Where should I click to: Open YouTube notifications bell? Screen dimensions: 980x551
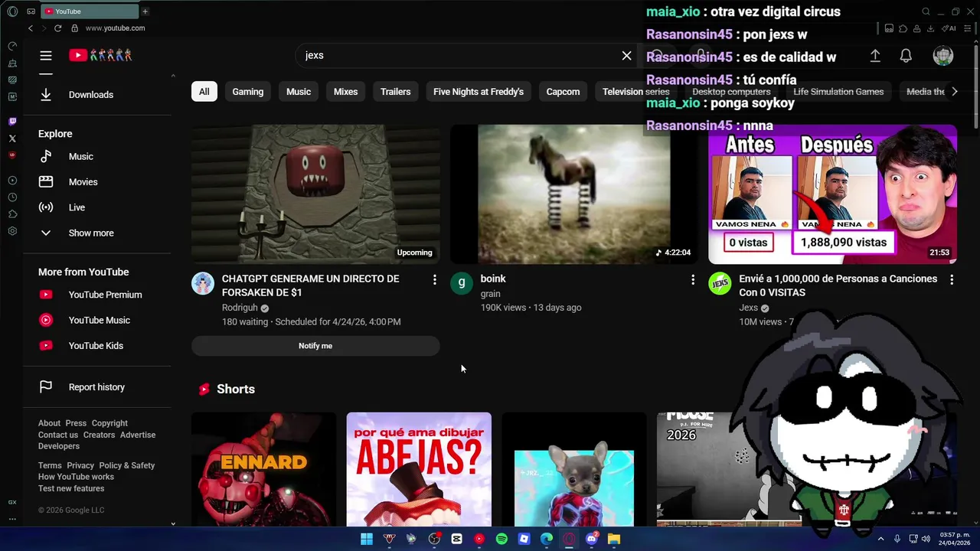(906, 56)
